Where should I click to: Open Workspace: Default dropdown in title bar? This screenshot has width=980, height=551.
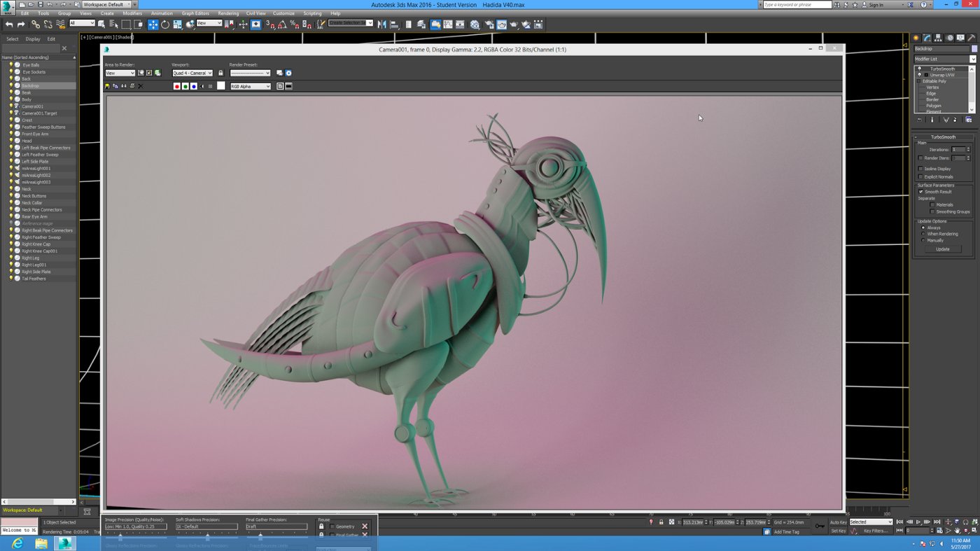tap(107, 5)
